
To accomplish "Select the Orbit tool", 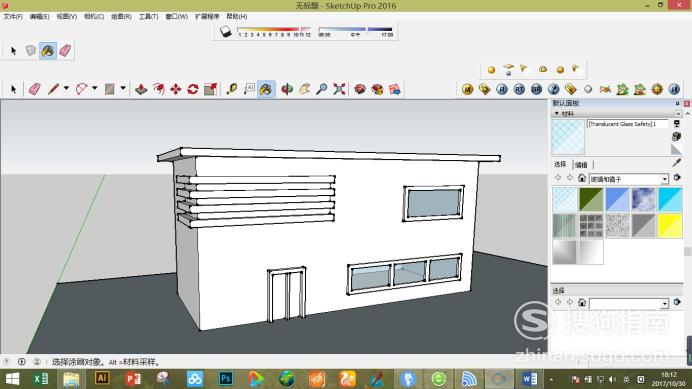I will coord(287,89).
